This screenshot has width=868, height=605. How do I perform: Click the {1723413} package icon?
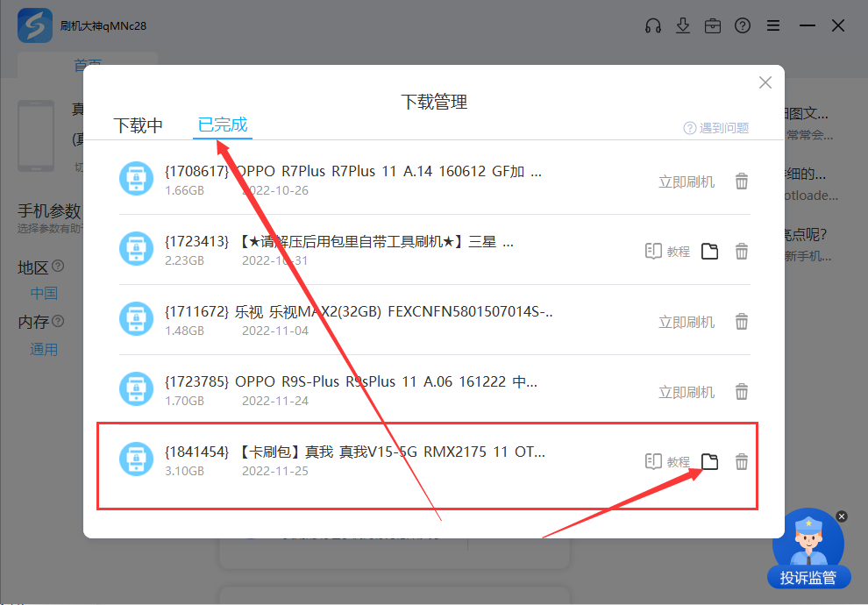[x=136, y=248]
